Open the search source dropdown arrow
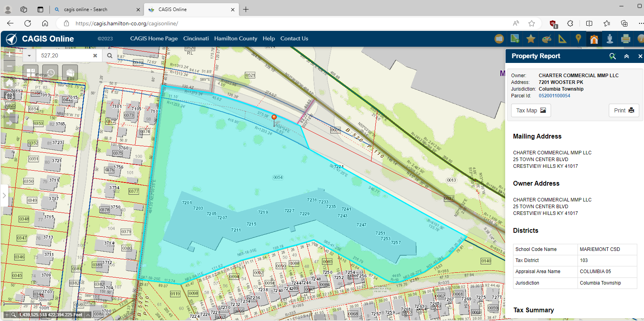 coord(29,56)
